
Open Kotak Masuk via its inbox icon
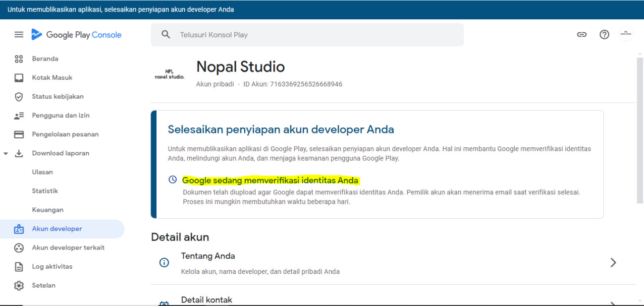pos(19,77)
